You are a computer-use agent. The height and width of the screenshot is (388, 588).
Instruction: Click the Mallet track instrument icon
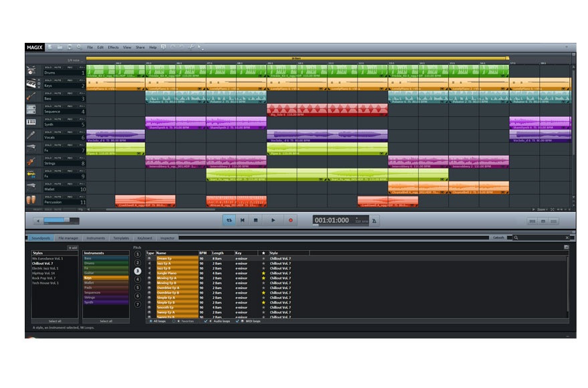[31, 187]
